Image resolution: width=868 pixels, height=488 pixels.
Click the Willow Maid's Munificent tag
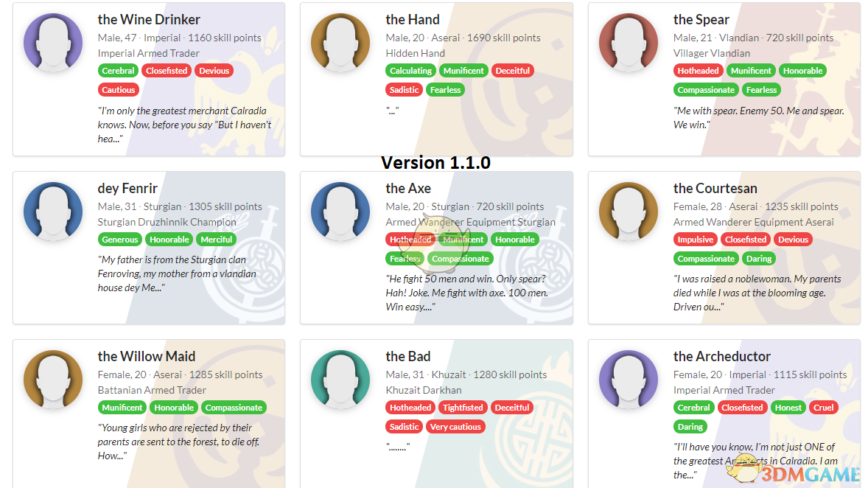coord(122,408)
